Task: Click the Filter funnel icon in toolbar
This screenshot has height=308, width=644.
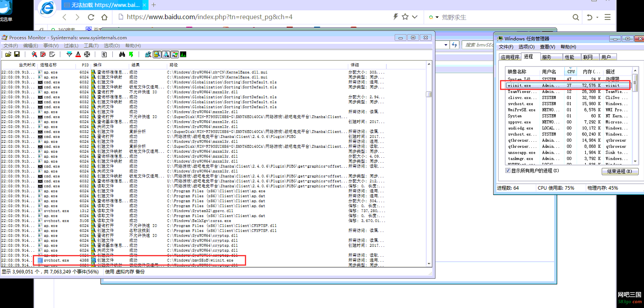Action: coord(69,54)
